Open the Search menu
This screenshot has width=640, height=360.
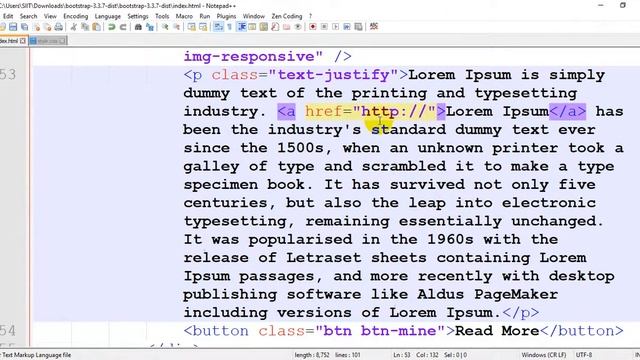point(28,16)
